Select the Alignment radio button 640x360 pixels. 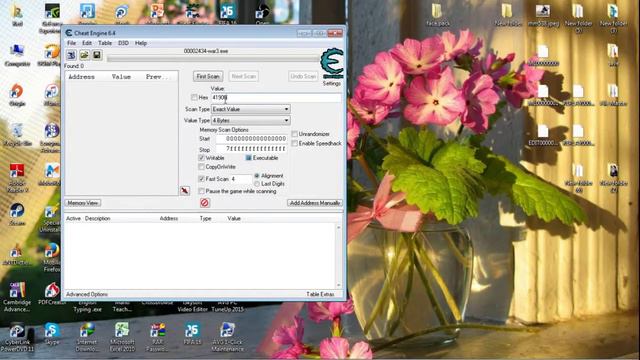tap(257, 176)
